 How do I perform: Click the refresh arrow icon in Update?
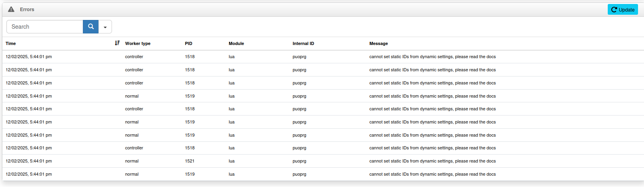click(614, 10)
